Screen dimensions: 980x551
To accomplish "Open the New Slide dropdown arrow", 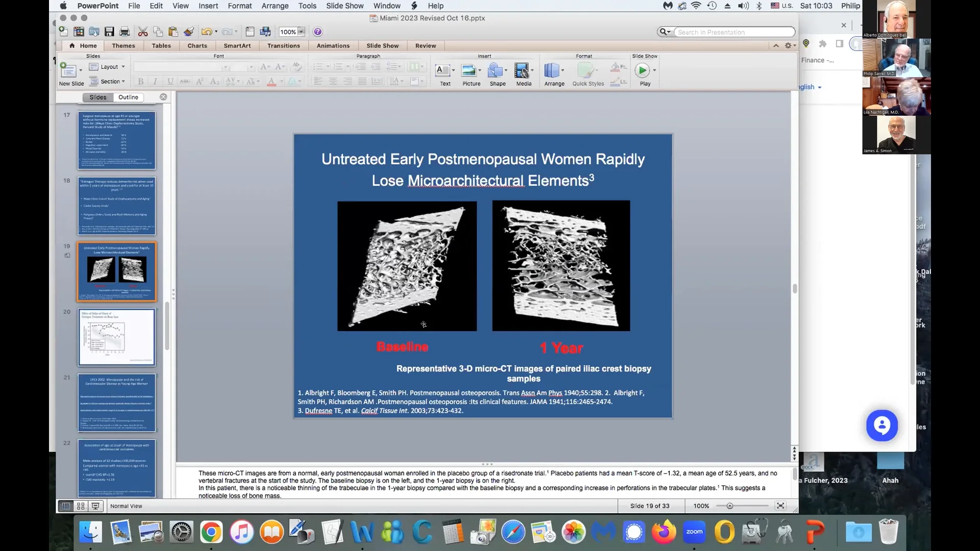I will [81, 70].
